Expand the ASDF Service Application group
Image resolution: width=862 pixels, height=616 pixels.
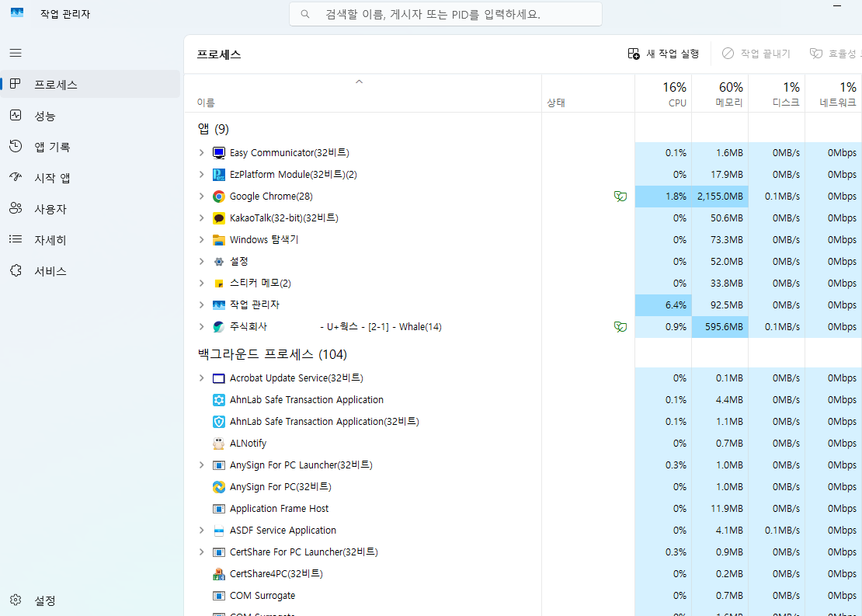click(201, 531)
